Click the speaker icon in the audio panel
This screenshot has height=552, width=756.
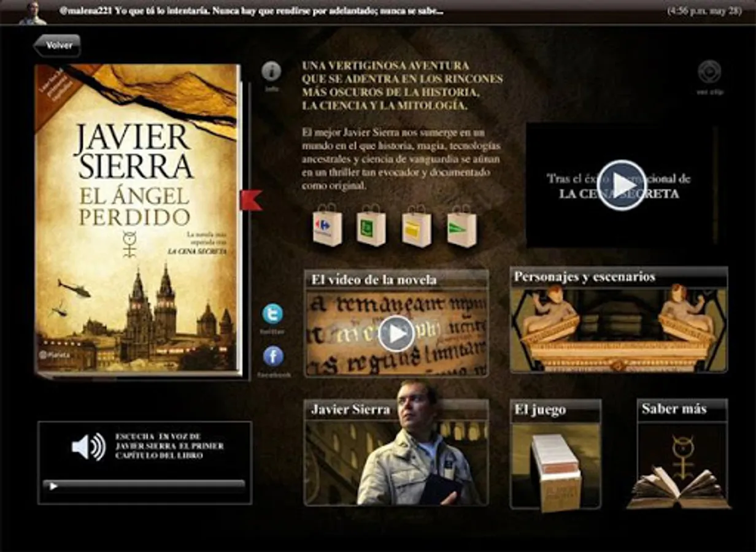(x=88, y=447)
